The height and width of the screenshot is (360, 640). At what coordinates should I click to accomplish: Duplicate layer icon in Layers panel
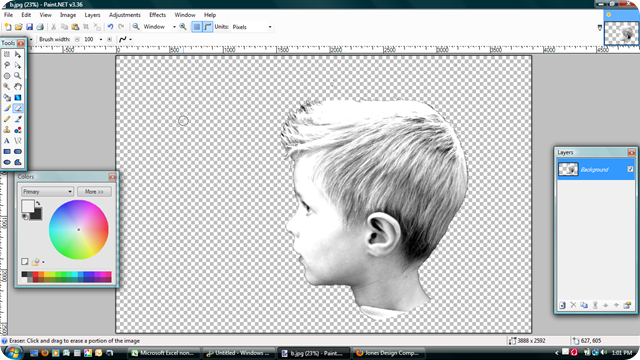[x=584, y=305]
